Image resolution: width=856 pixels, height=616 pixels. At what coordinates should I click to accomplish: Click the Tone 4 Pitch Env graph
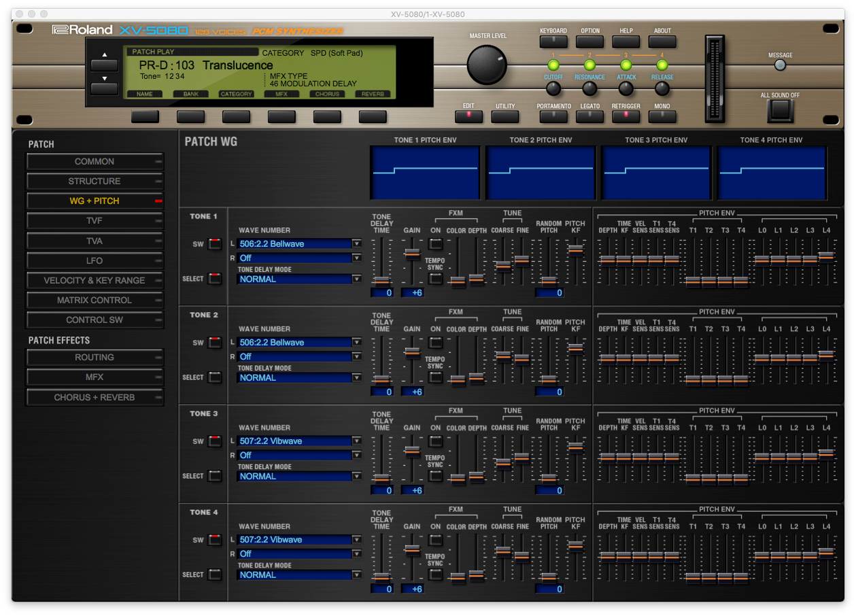tap(772, 173)
